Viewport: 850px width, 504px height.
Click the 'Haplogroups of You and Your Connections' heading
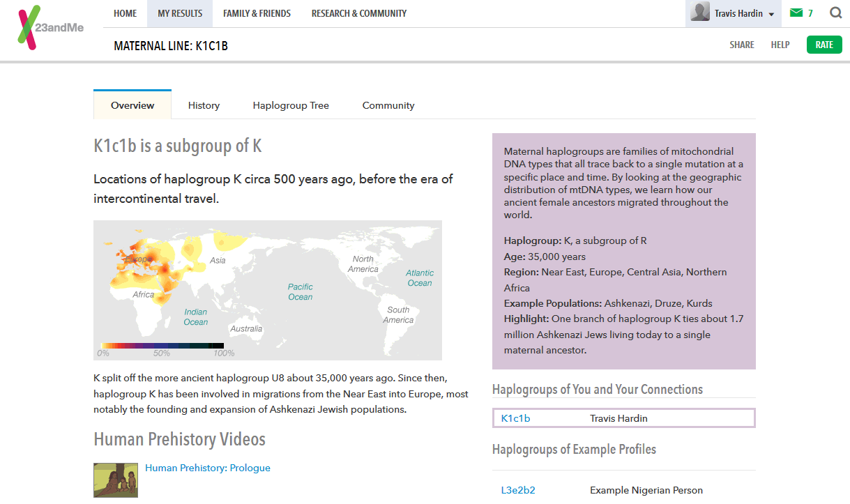(598, 389)
